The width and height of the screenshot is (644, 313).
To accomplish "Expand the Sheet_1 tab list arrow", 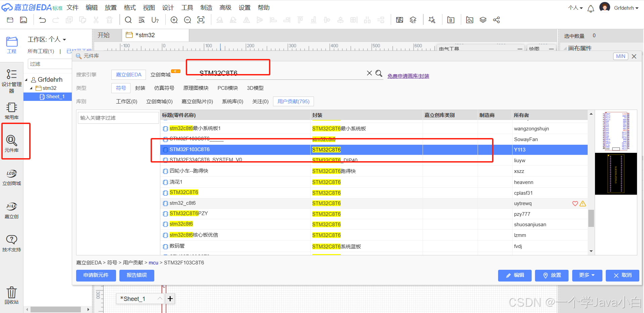I will pos(160,298).
